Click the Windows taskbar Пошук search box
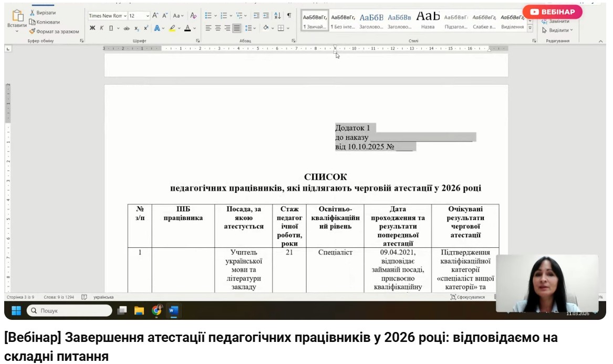This screenshot has height=364, width=613. pyautogui.click(x=69, y=310)
